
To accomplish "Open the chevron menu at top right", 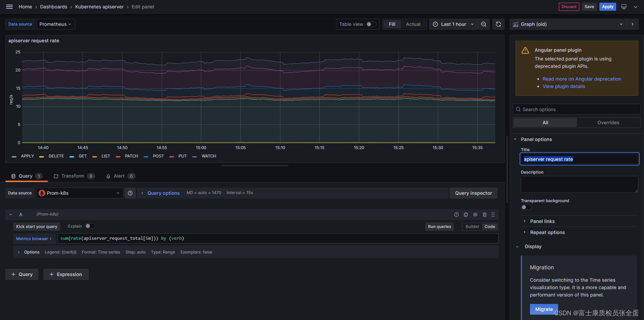I will click(635, 7).
